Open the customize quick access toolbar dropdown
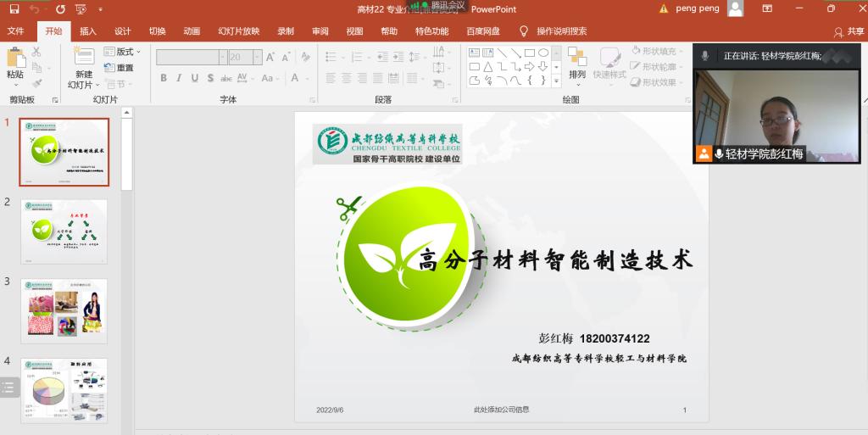This screenshot has width=868, height=435. (x=101, y=9)
